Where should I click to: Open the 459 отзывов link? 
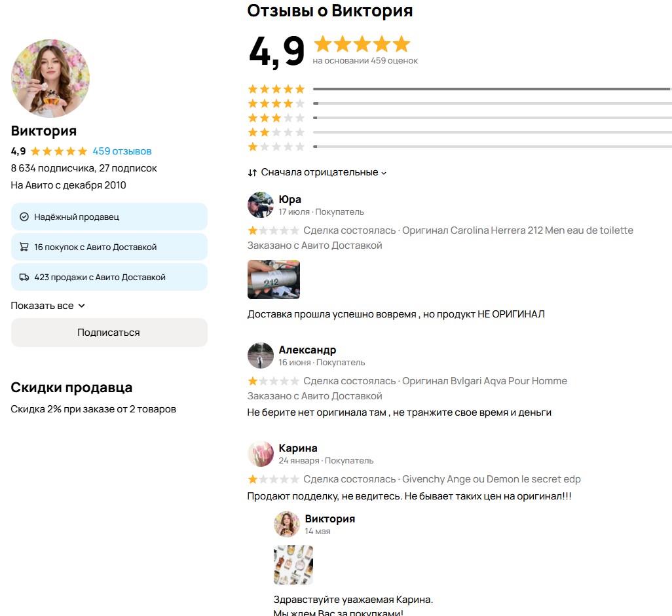(x=122, y=151)
